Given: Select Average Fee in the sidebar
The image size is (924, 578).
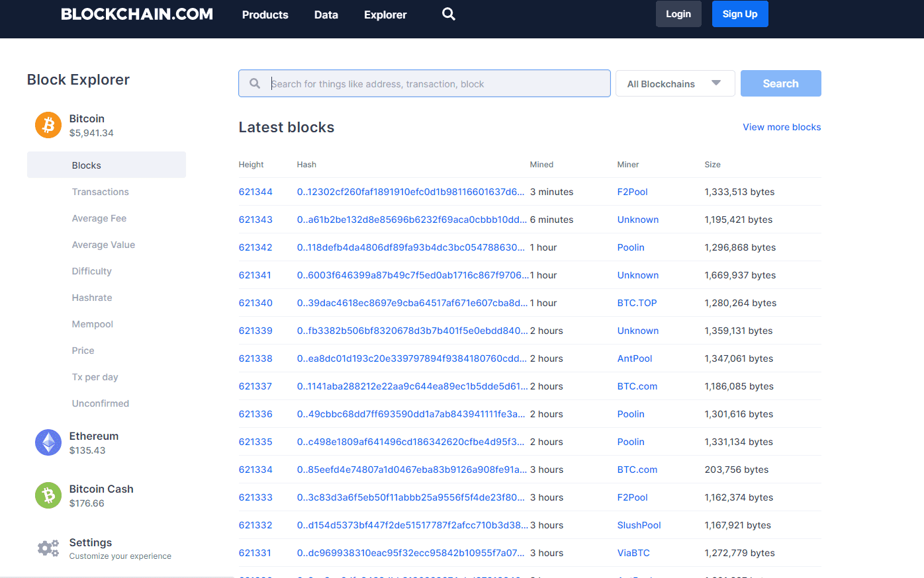Looking at the screenshot, I should coord(99,218).
